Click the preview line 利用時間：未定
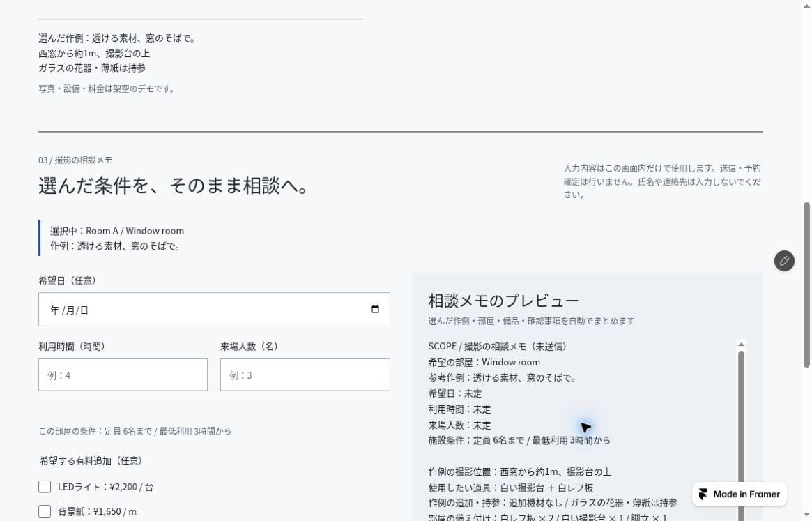The width and height of the screenshot is (812, 521). tap(459, 409)
